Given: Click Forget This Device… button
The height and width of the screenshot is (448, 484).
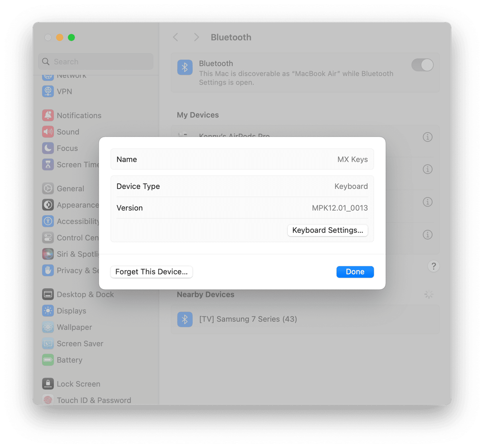Looking at the screenshot, I should coord(151,272).
